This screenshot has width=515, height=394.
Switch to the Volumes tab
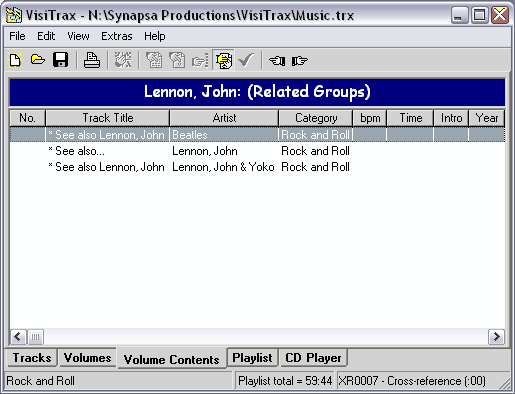[87, 358]
